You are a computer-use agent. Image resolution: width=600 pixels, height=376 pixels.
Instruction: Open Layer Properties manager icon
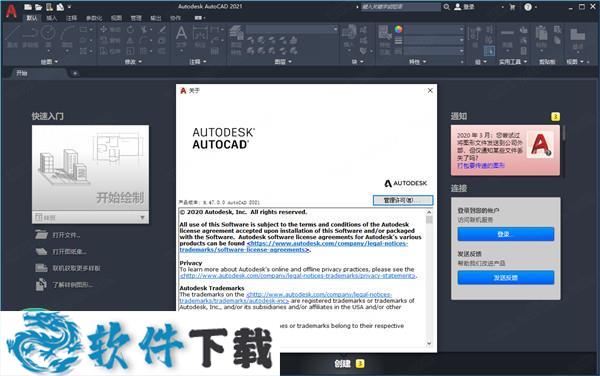(236, 40)
